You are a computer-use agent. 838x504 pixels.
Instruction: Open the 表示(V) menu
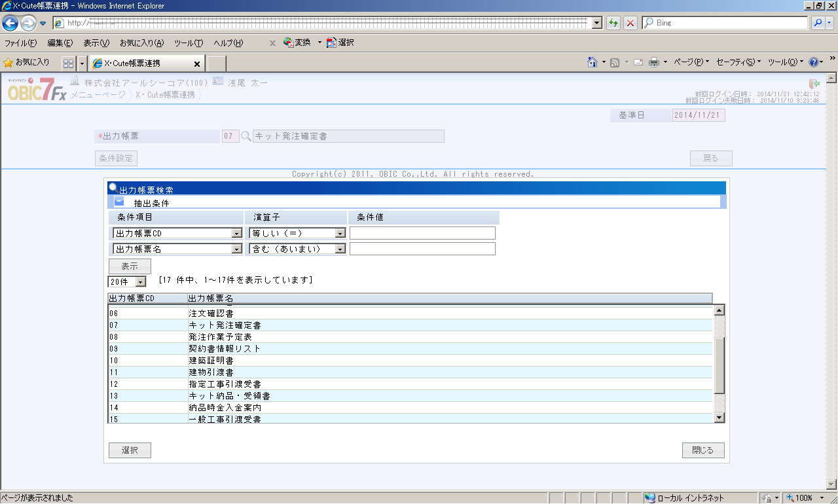click(x=96, y=43)
